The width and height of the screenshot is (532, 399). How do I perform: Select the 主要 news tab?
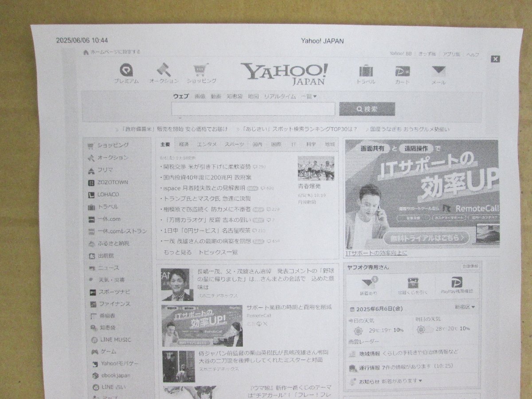165,145
